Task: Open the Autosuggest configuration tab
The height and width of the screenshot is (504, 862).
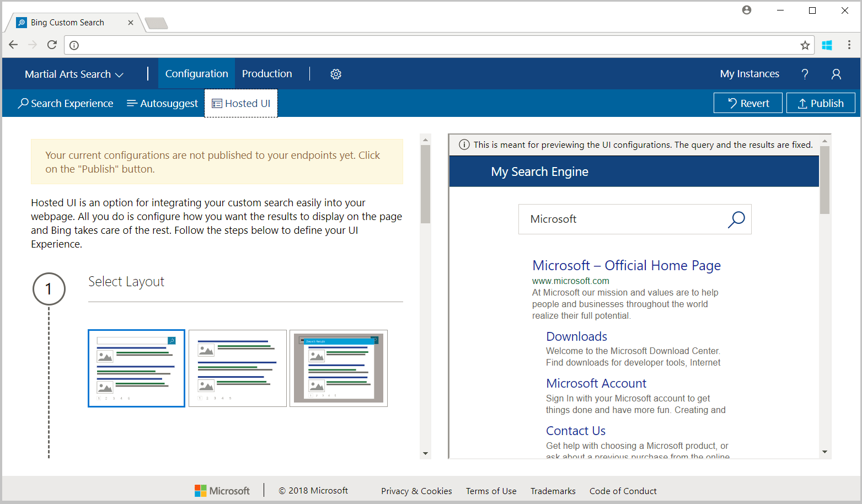Action: tap(162, 103)
